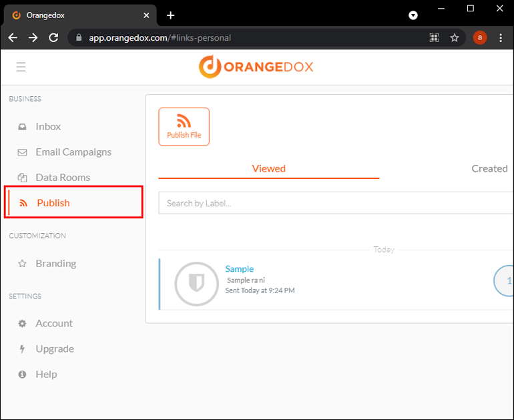514x420 pixels.
Task: Click the Data Rooms documents icon
Action: [22, 178]
